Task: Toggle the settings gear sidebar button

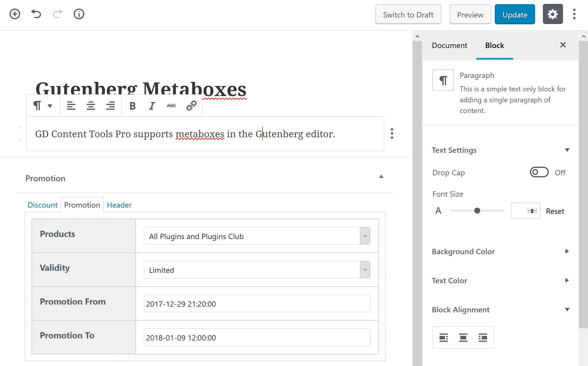Action: point(553,14)
